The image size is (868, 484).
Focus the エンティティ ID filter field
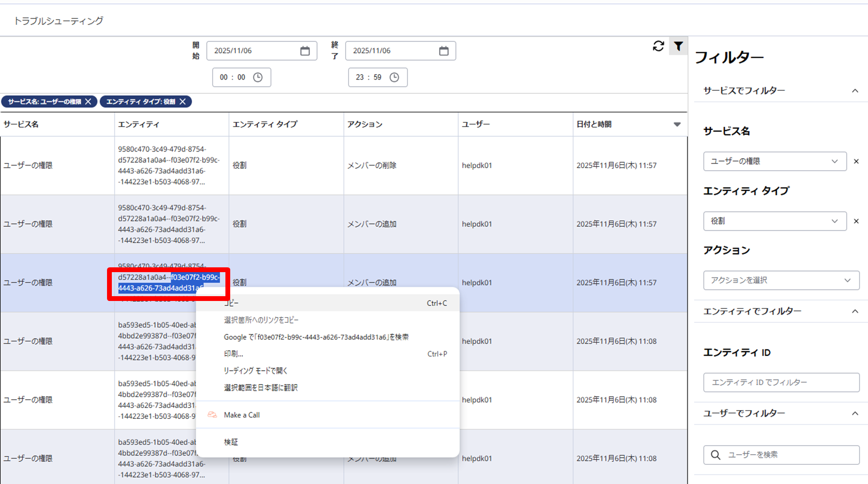pos(781,382)
